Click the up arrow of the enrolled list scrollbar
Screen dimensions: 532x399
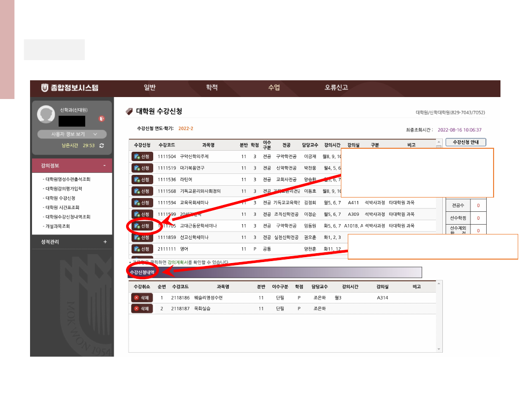(x=439, y=284)
